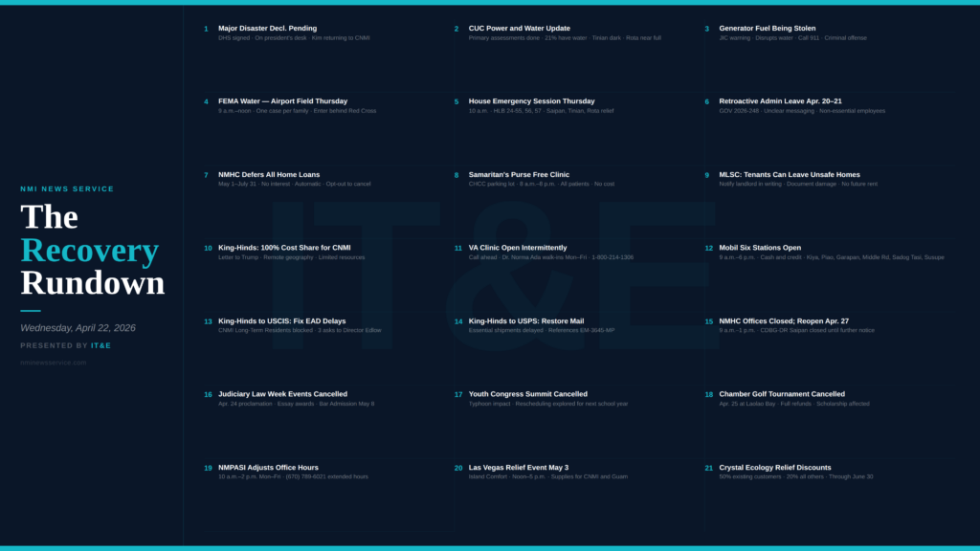Select MLSC: Tenants Can Leave Unsafe Homes
The width and height of the screenshot is (980, 551).
click(790, 175)
